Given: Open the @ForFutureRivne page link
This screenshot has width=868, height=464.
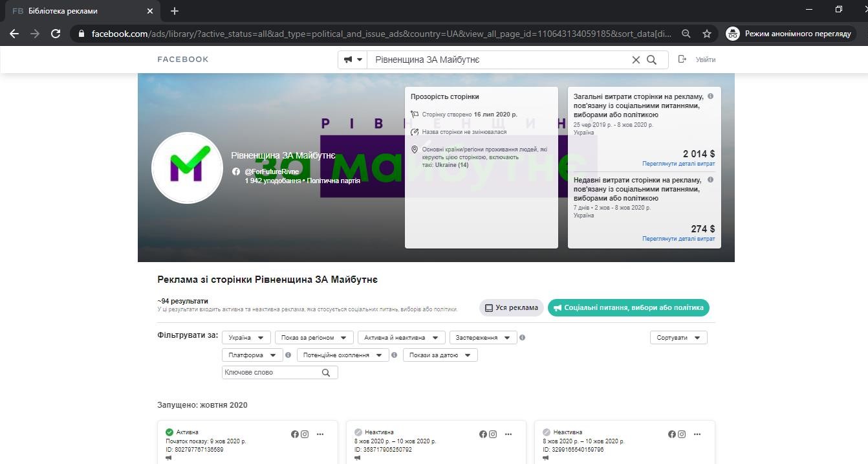Looking at the screenshot, I should 272,171.
